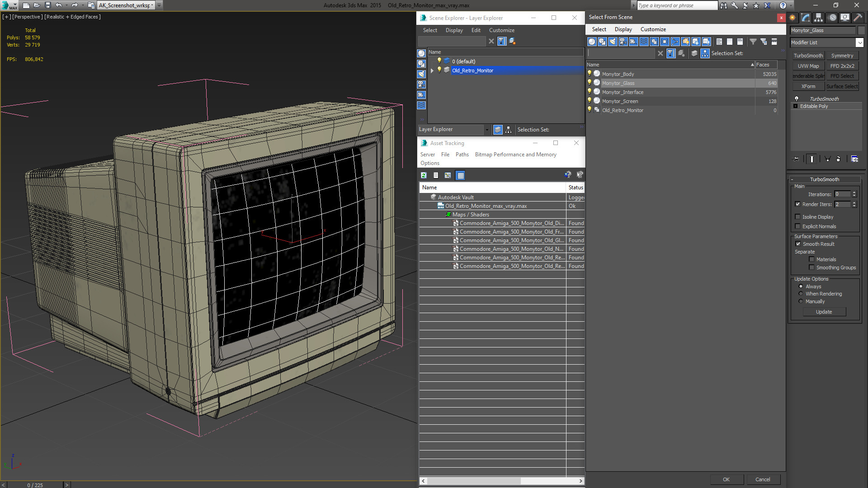Screen dimensions: 868x488
Task: Click the Update button in TurboSmooth rollout
Action: coord(824,312)
